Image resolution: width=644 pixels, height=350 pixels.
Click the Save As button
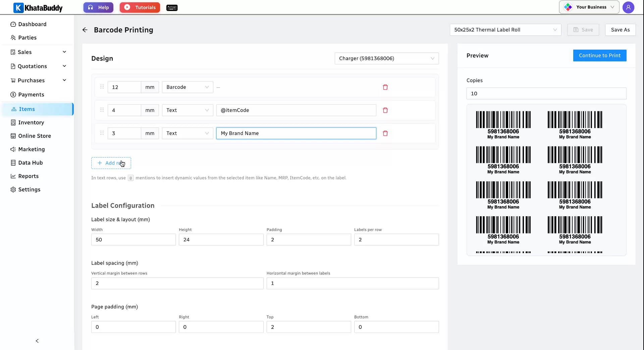620,30
